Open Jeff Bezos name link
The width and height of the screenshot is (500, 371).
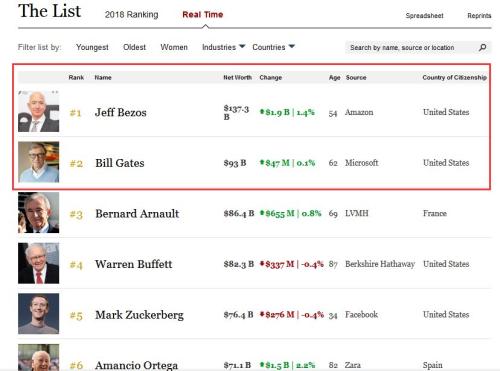(x=121, y=112)
